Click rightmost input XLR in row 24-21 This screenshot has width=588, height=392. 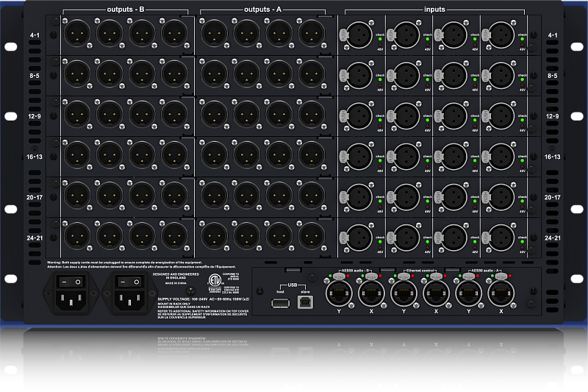(501, 238)
